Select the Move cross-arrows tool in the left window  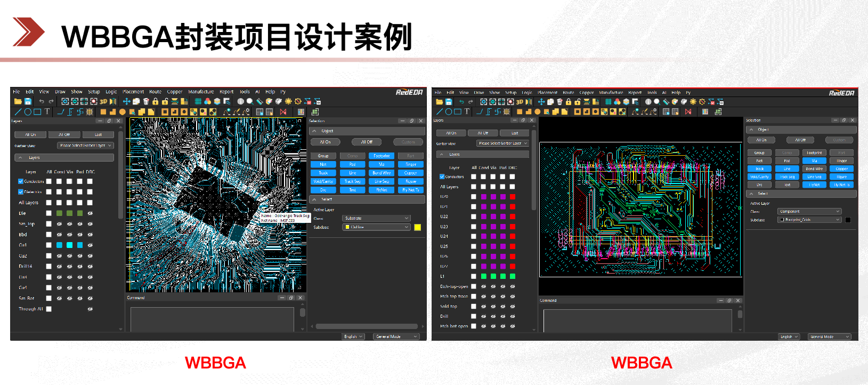coord(126,101)
